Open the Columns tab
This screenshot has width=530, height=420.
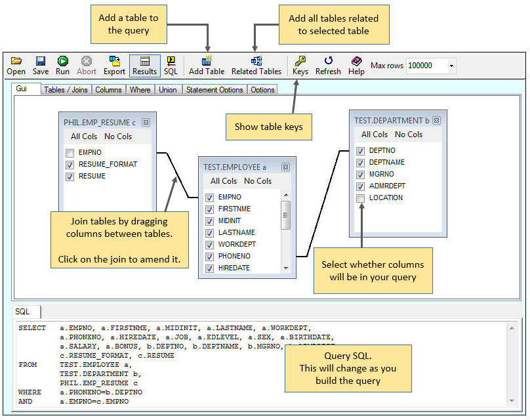(x=108, y=90)
